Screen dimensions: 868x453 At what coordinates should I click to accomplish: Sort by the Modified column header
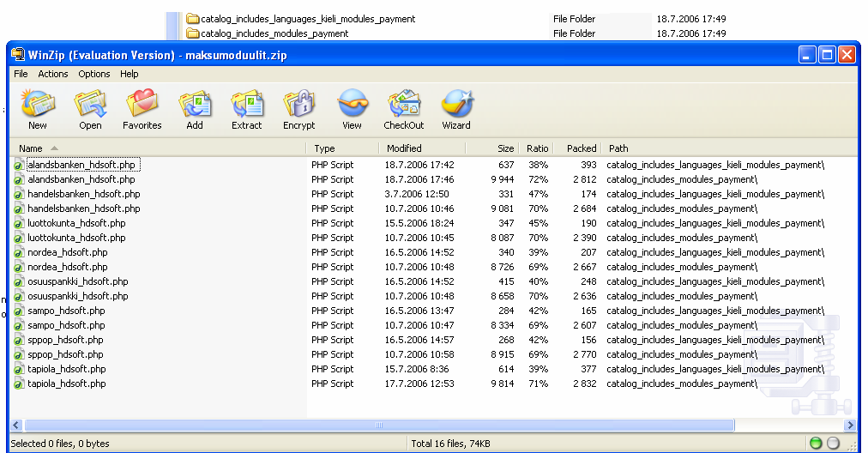422,148
